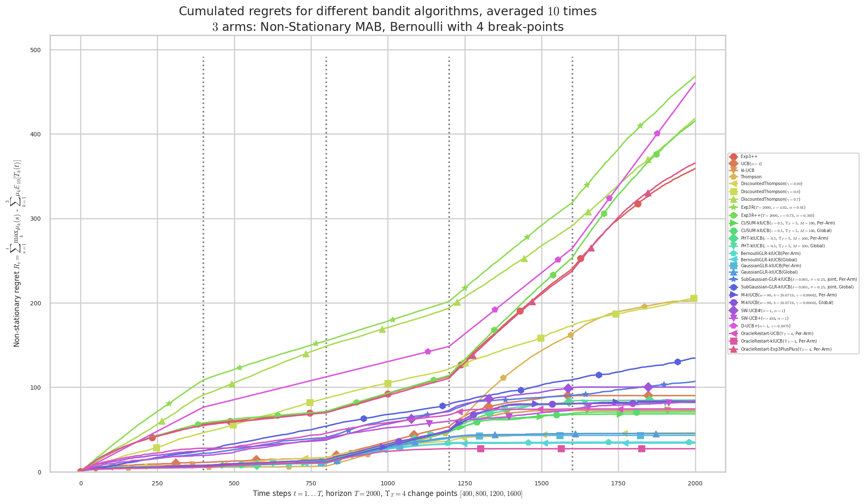Screen dimensions: 864x504
Task: Click the x-axis label 'Time steps t = 1...T'
Action: pos(388,493)
